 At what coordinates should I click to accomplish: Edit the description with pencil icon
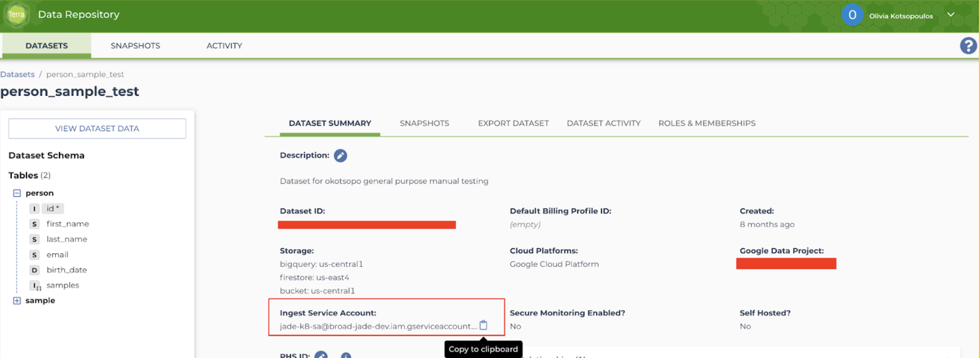tap(340, 155)
